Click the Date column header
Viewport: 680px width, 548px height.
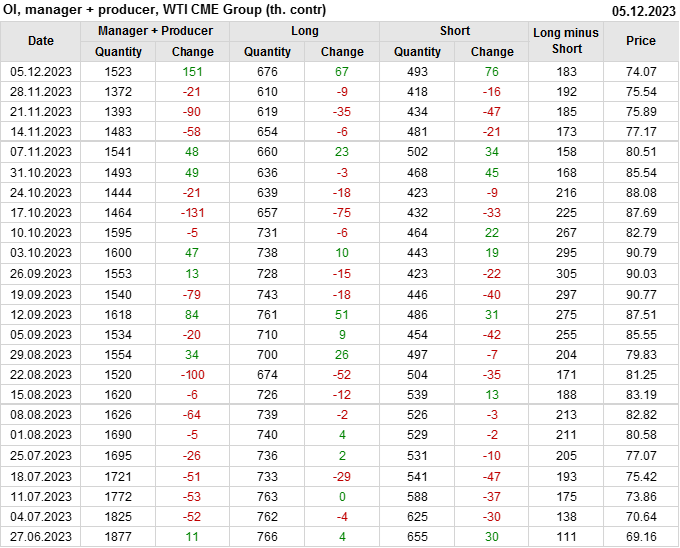click(41, 41)
